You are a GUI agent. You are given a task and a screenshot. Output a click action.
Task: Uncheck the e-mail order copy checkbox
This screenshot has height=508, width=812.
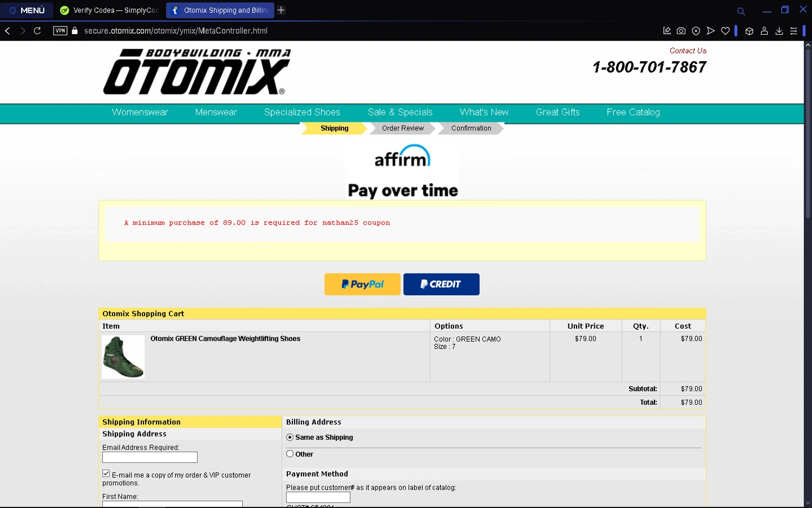106,473
